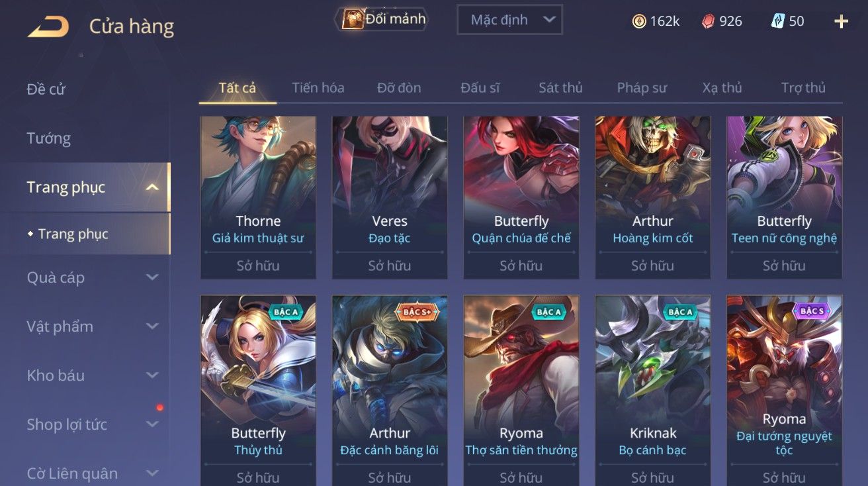Switch to the Sát thủ tab
Viewport: 868px width, 486px height.
(x=560, y=87)
